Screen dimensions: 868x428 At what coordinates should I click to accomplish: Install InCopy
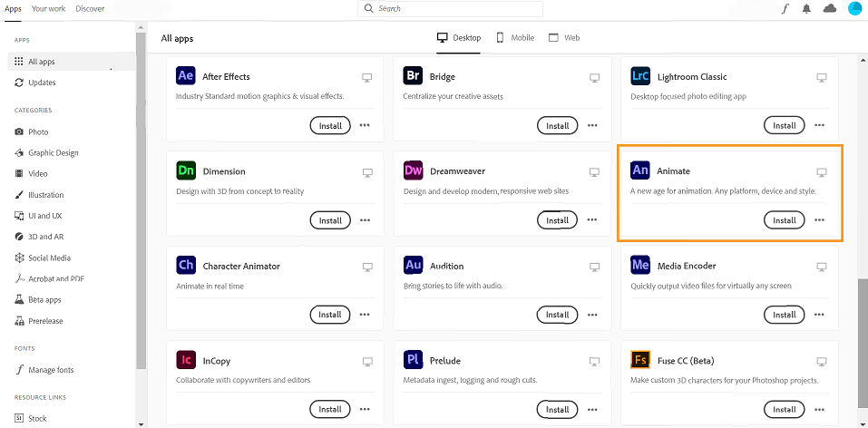[330, 409]
